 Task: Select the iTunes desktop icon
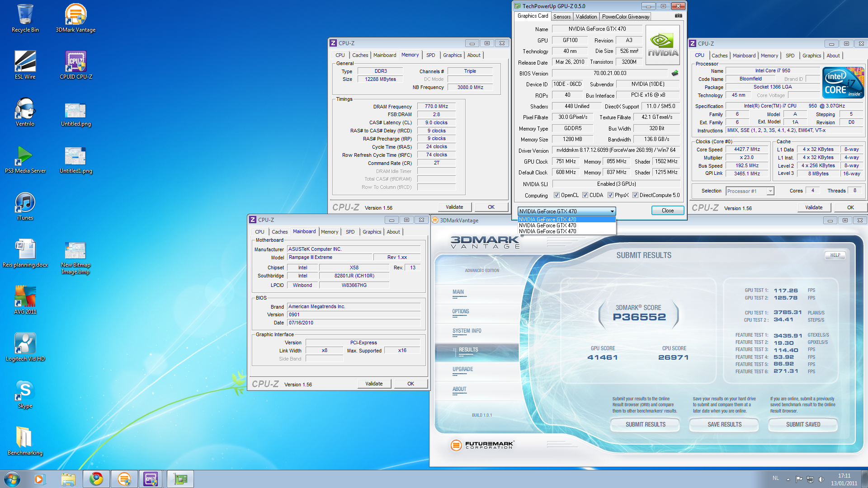25,206
